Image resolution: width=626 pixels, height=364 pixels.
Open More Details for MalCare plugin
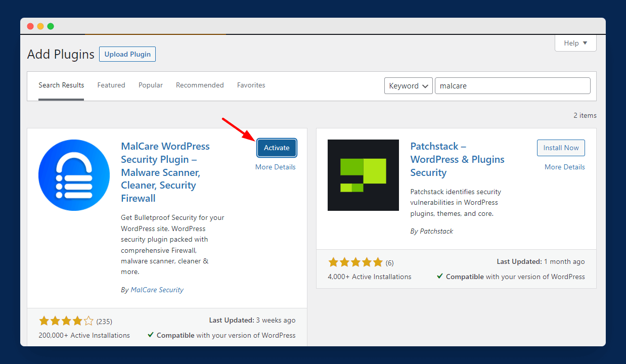(276, 167)
